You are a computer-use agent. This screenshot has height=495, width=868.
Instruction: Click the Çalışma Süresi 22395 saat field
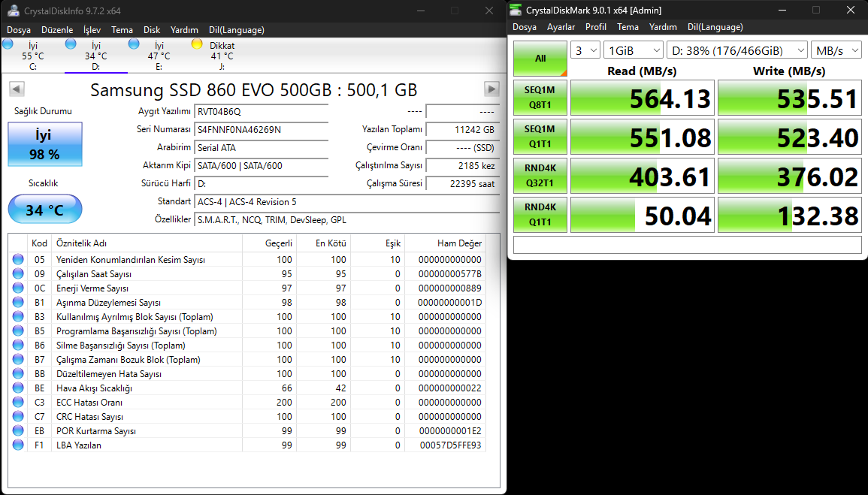tap(463, 183)
